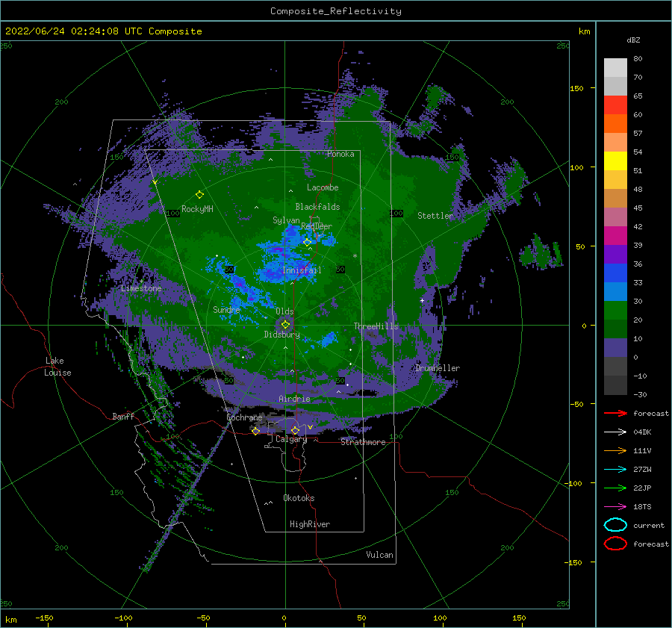This screenshot has height=628, width=672.
Task: Click the Blackfalds city label
Action: click(x=317, y=207)
